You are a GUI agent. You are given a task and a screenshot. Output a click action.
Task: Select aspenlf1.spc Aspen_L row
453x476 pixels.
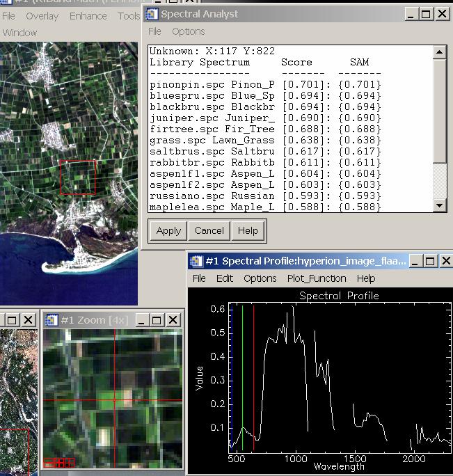265,174
